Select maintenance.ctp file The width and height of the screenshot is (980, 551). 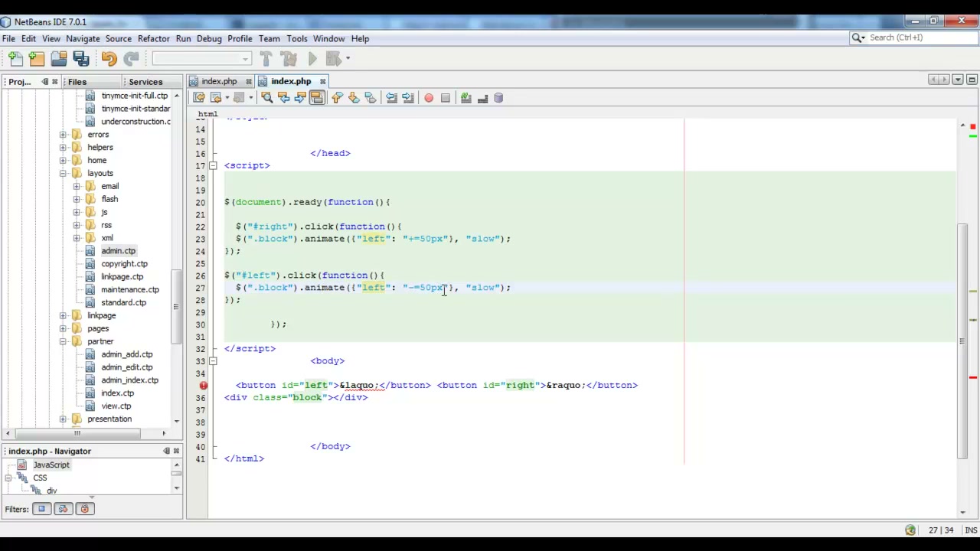[129, 290]
